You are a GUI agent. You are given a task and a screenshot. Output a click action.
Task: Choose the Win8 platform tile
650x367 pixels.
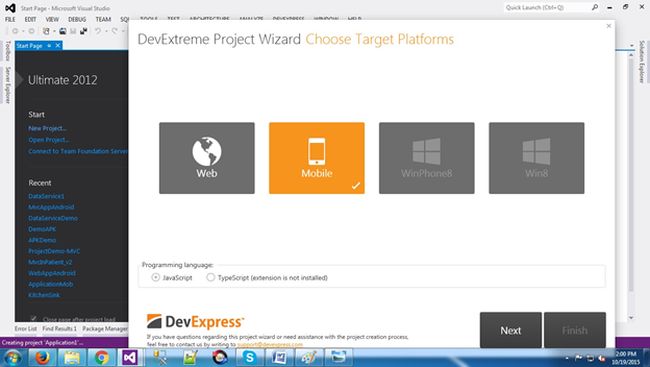(x=536, y=158)
